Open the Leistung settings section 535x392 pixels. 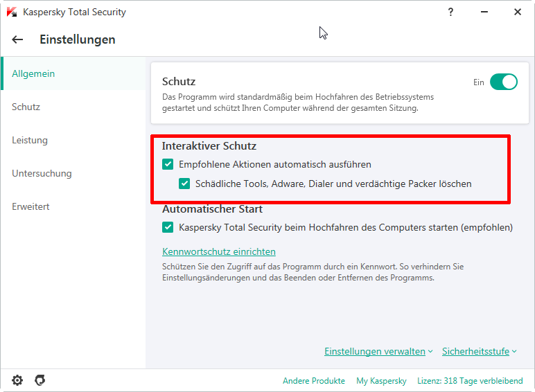pyautogui.click(x=73, y=140)
